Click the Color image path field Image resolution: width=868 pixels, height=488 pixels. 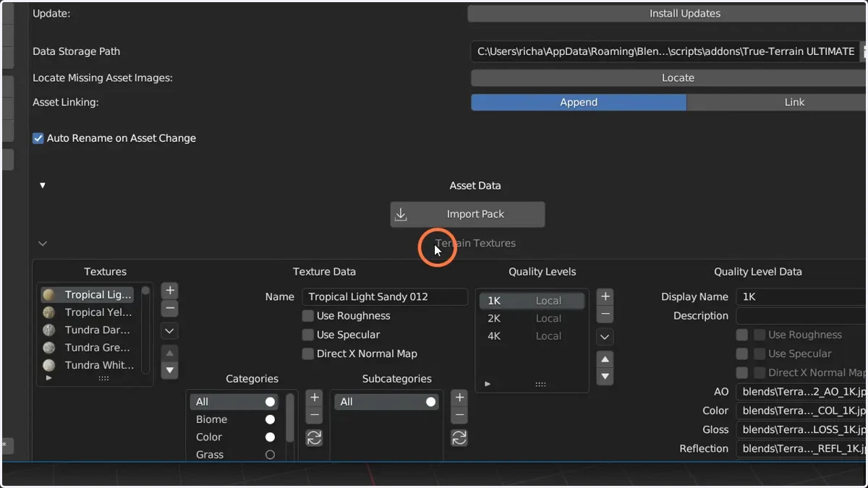coord(801,411)
